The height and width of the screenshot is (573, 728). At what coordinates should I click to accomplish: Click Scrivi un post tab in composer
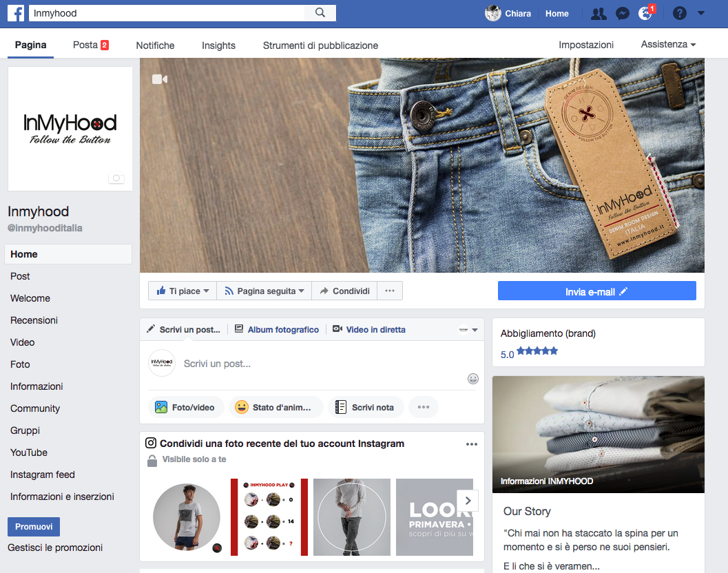(183, 330)
